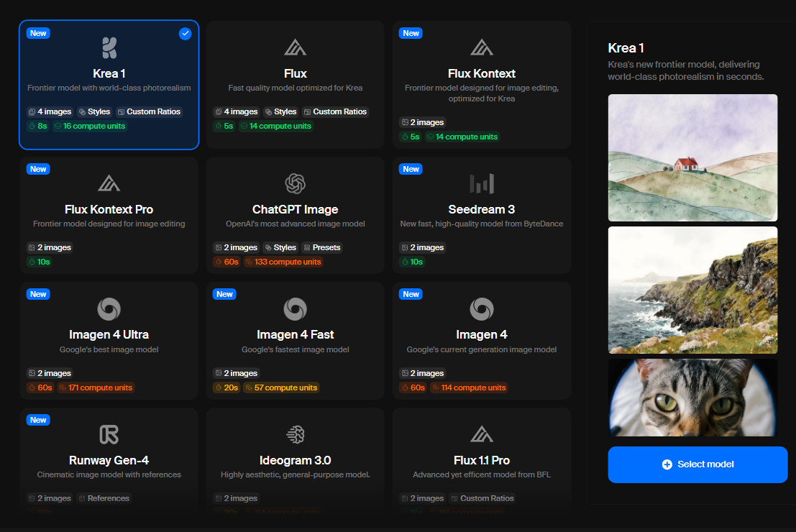The image size is (796, 532).
Task: Choose the Runway Gen-4 title
Action: point(109,460)
